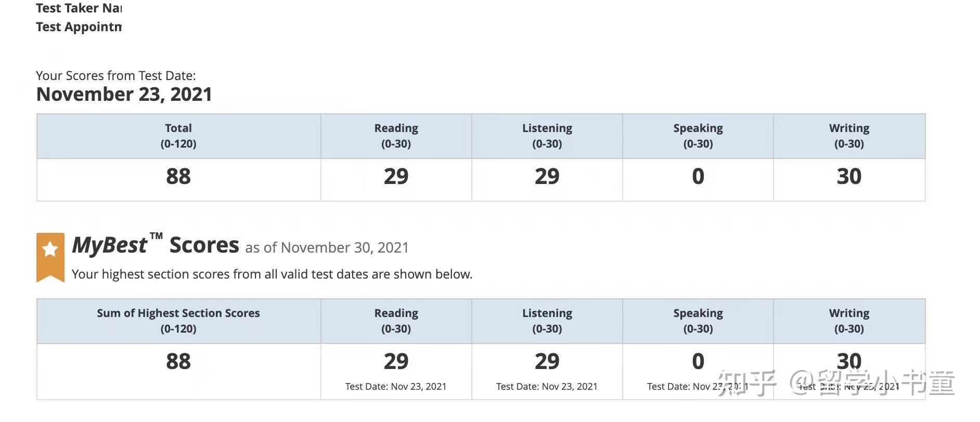Click the summed score 88 in the MyBest table

(178, 362)
